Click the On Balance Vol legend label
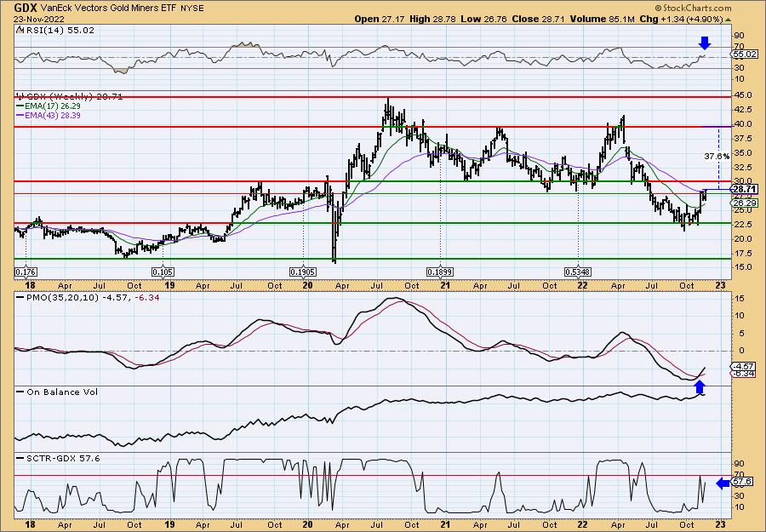Viewport: 766px width, 532px height. tap(58, 392)
